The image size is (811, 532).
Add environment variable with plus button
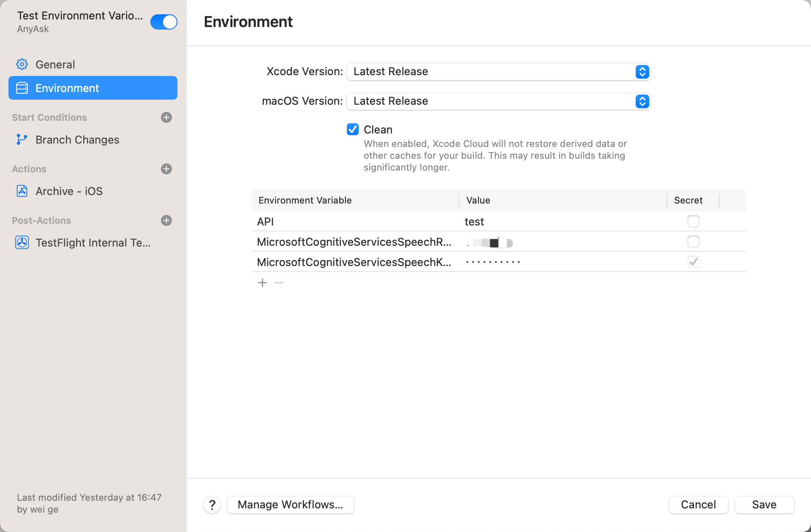coord(262,282)
